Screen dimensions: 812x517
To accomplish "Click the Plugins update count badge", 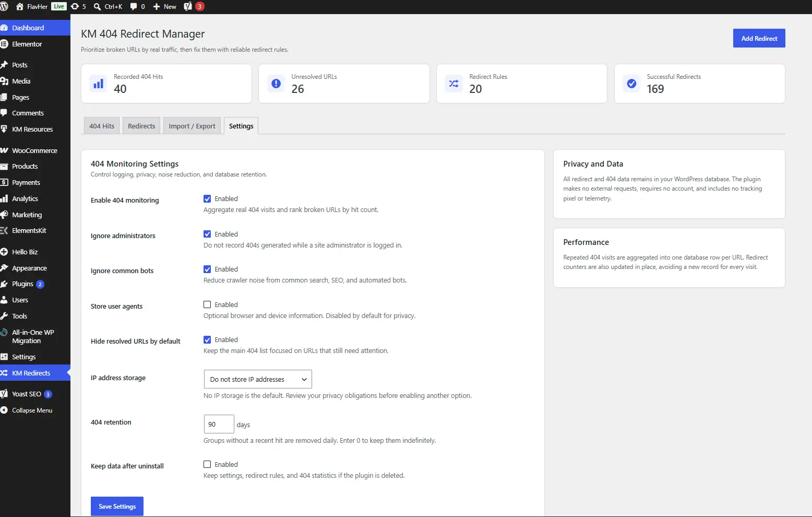I will (40, 284).
